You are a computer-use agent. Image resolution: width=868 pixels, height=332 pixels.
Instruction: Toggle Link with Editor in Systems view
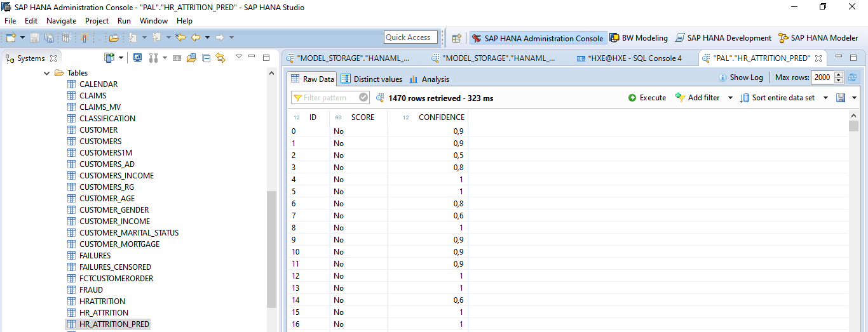click(x=220, y=58)
